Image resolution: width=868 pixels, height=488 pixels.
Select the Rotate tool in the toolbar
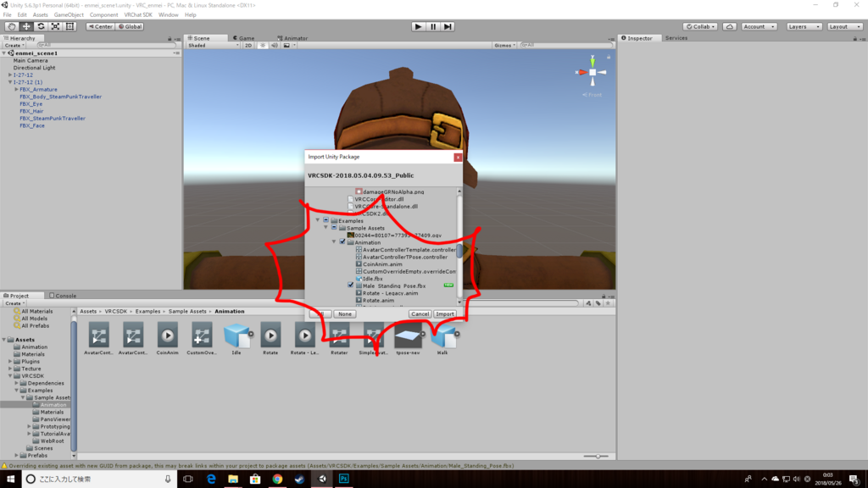click(x=42, y=26)
